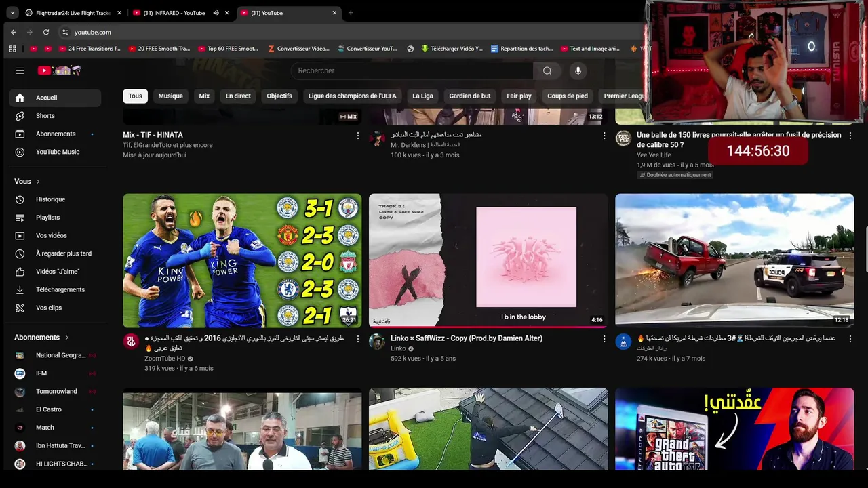Play the Grand Theft Auto IV thumbnail
Viewport: 868px width, 488px height.
(734, 428)
